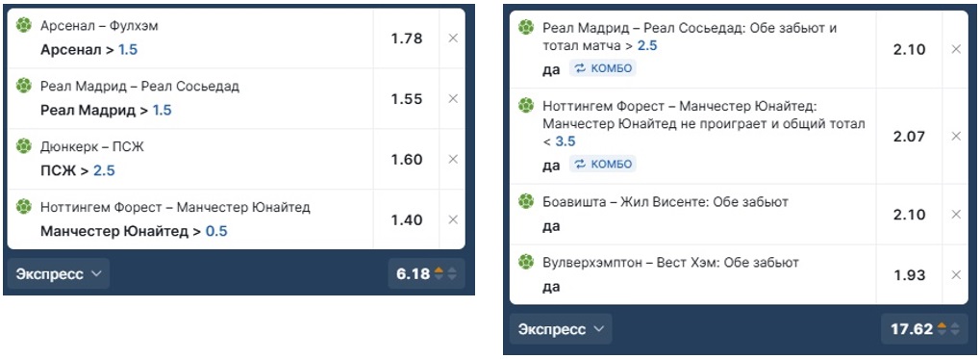Click КОМБО tag on Реал Мадрид – Реал Сосьедад bet
Screen dimensions: 980x359
[x=602, y=68]
